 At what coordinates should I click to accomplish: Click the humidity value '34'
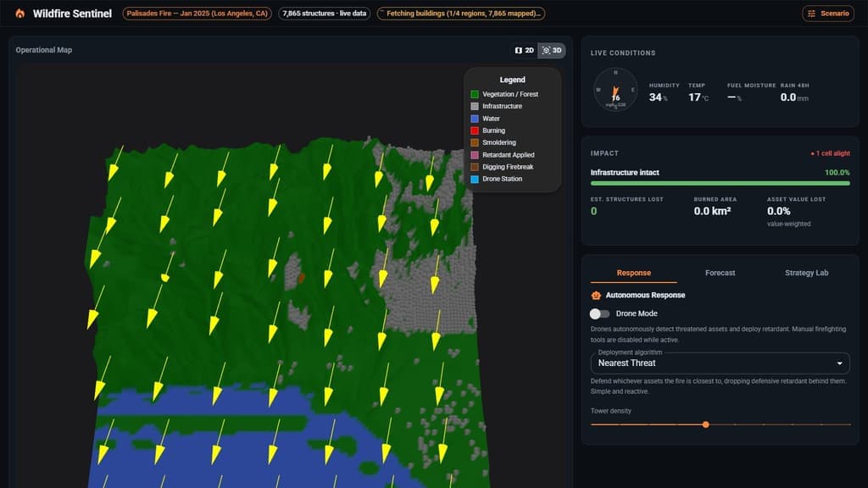[655, 97]
